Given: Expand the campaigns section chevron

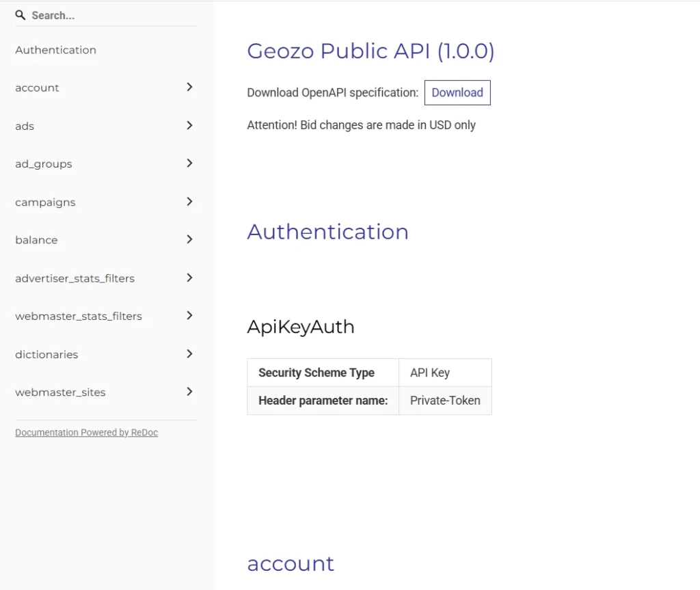Looking at the screenshot, I should click(x=190, y=202).
